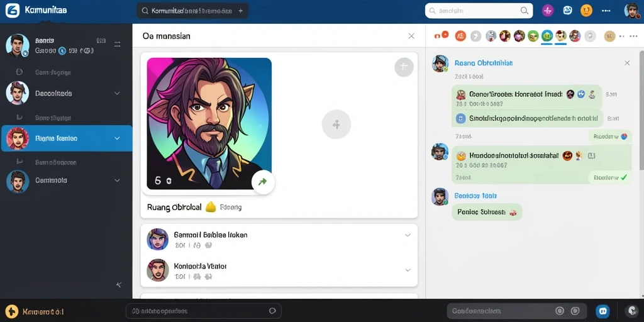This screenshot has width=644, height=322.
Task: Click the gray arrow circle in the chat toolbar
Action: coord(475,36)
